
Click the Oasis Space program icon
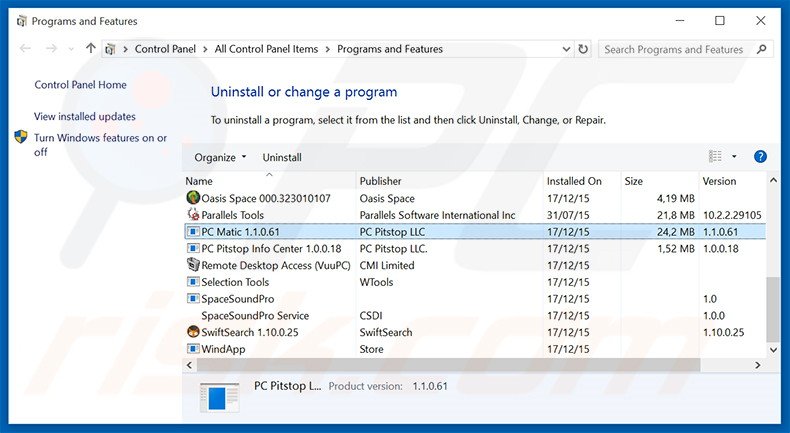pos(193,198)
